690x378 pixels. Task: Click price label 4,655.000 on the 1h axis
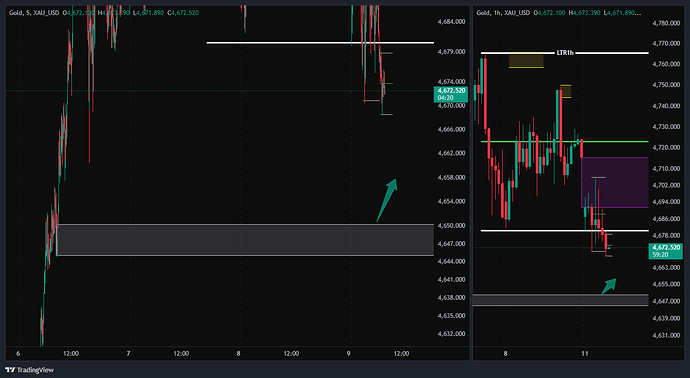pyautogui.click(x=666, y=284)
